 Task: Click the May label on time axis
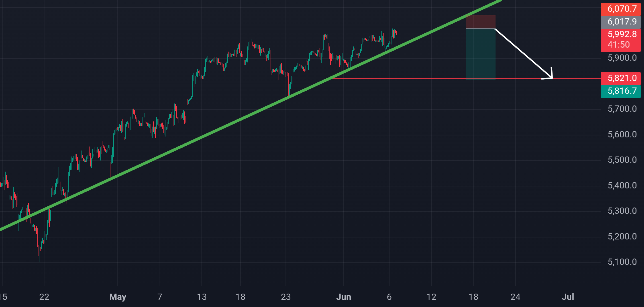[x=118, y=297]
